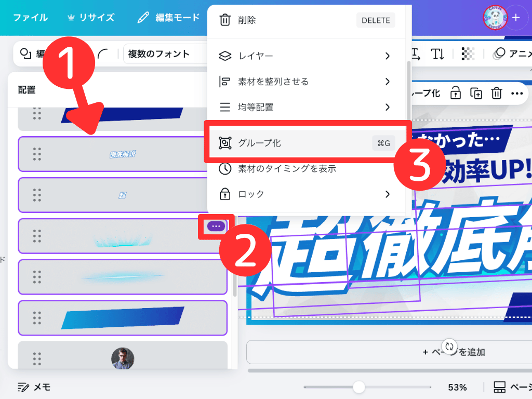Viewport: 532px width, 399px height.
Task: Click the lock icon in the floating toolbar
Action: pos(455,93)
